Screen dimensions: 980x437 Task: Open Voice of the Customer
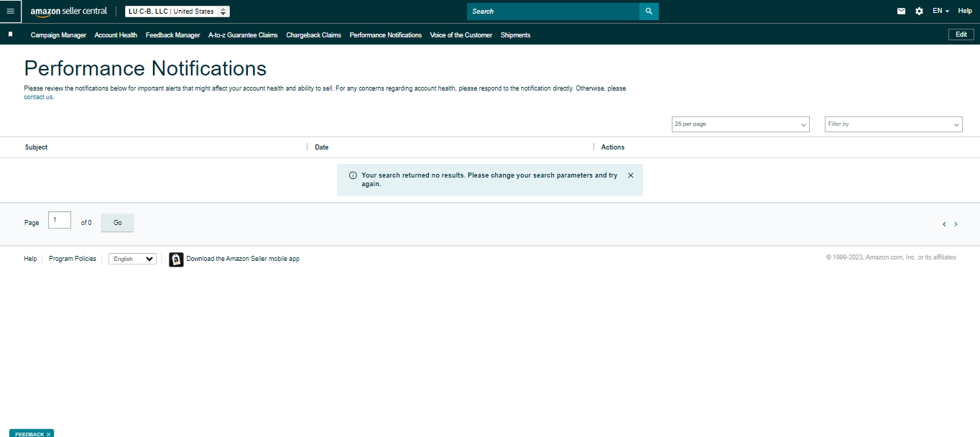461,35
